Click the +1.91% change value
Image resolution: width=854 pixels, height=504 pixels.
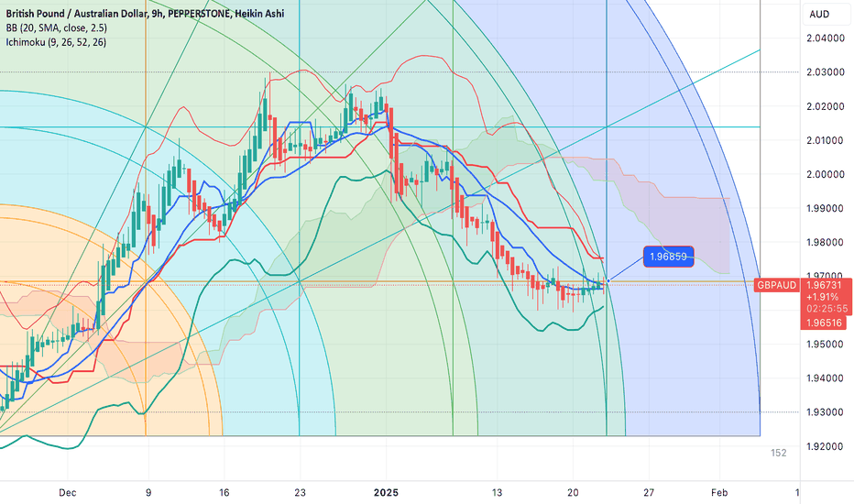821,297
